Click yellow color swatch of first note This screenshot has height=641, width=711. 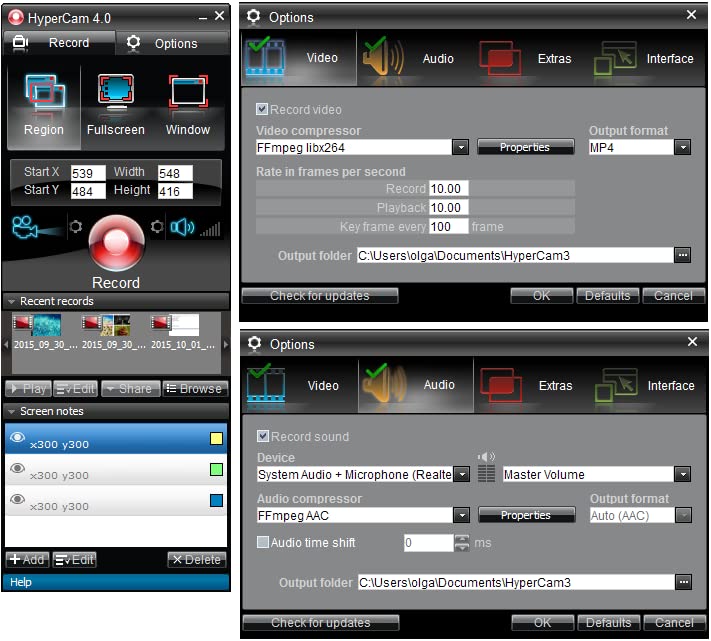[x=216, y=438]
